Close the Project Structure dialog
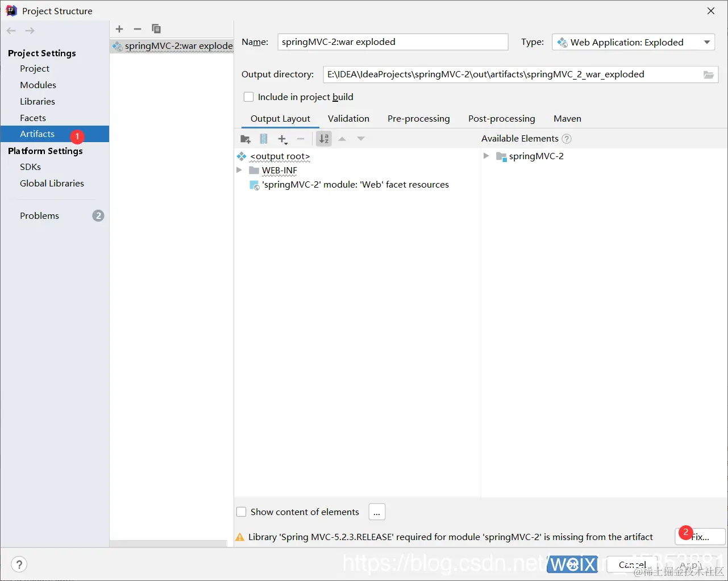This screenshot has width=728, height=581. [x=711, y=11]
